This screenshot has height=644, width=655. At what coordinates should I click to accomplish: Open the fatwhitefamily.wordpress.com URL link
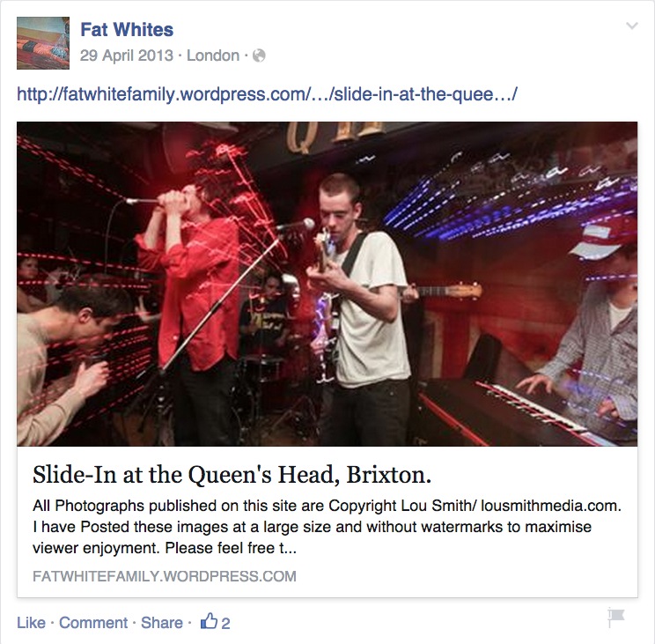[x=267, y=94]
